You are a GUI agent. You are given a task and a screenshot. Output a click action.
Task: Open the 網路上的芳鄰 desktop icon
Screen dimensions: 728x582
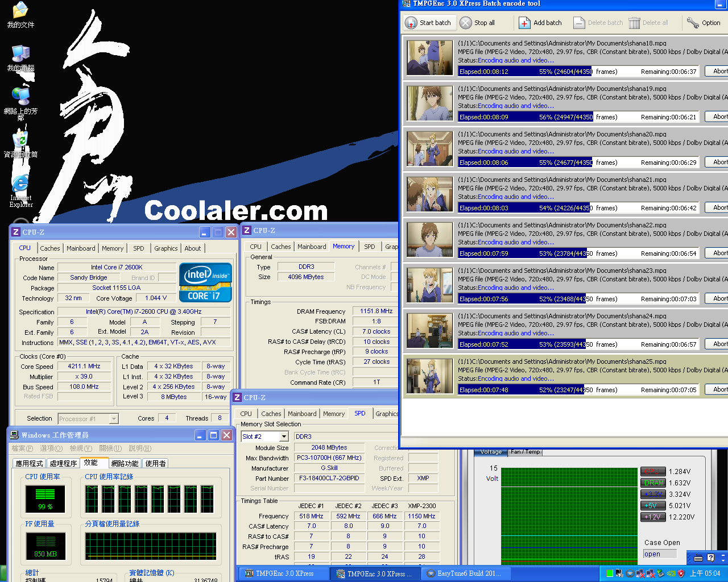click(x=20, y=104)
